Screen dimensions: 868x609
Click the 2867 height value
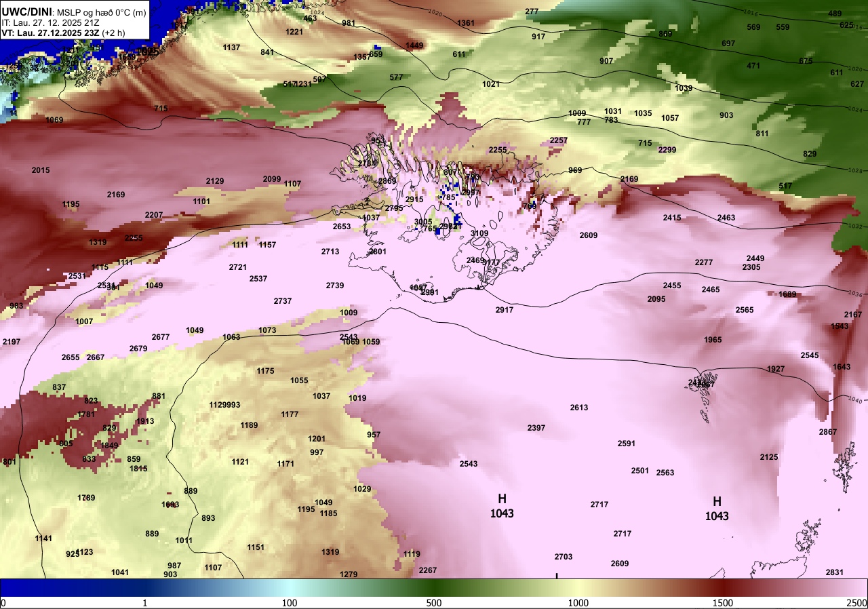point(828,432)
